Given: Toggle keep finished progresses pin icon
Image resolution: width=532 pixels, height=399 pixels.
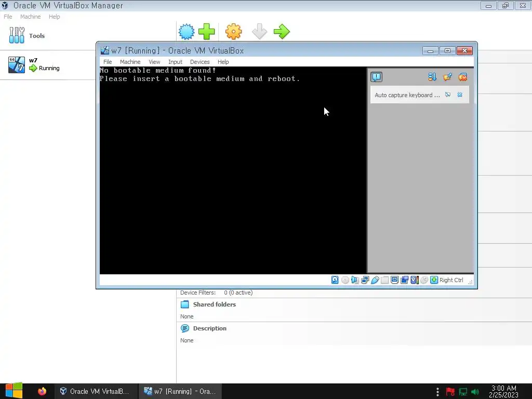Looking at the screenshot, I should pyautogui.click(x=447, y=77).
